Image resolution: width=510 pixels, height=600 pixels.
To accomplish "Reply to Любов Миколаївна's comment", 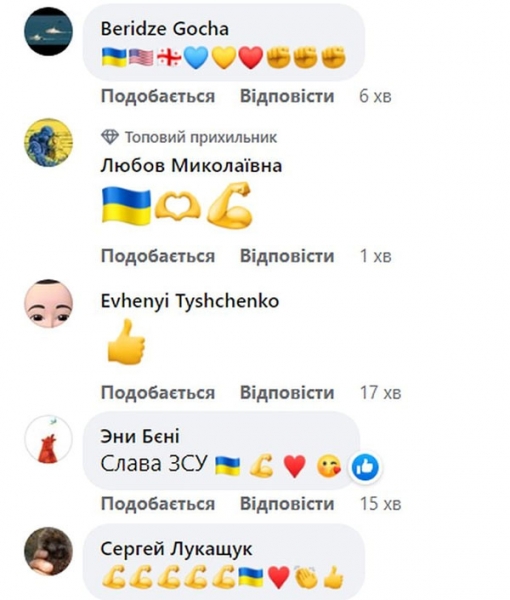I will (287, 256).
